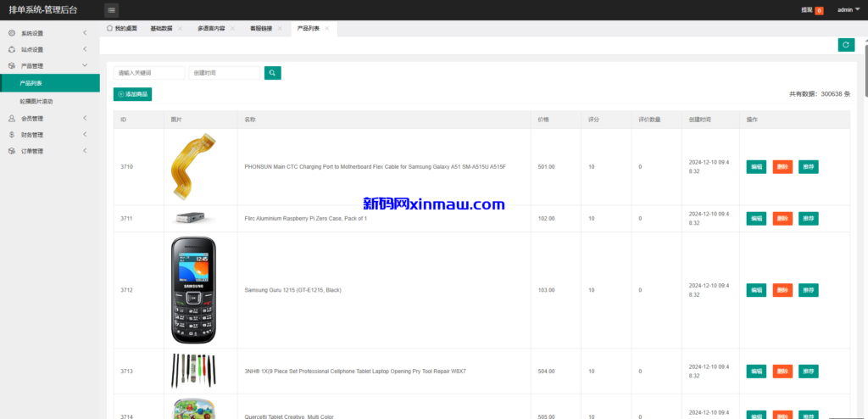The width and height of the screenshot is (868, 419).
Task: Expand the 订单管理 sidebar menu
Action: (49, 151)
